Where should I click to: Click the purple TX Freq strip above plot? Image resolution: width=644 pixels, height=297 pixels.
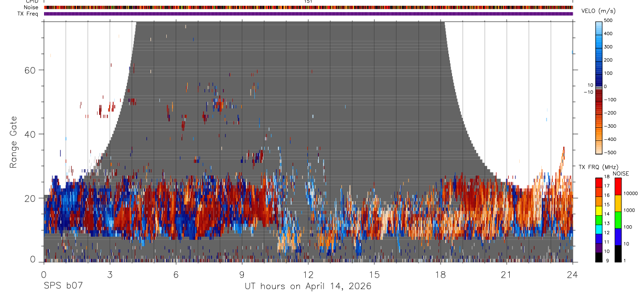(x=308, y=14)
